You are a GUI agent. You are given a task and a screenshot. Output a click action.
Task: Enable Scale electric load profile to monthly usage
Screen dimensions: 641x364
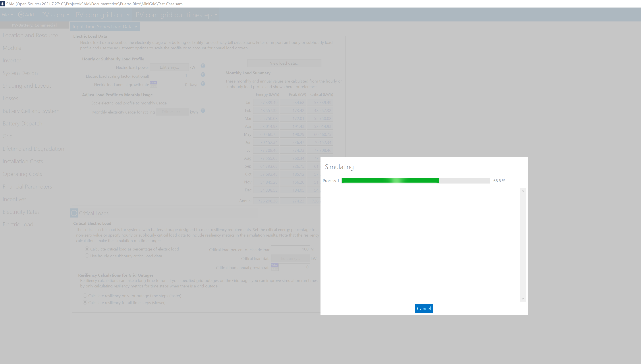(88, 103)
